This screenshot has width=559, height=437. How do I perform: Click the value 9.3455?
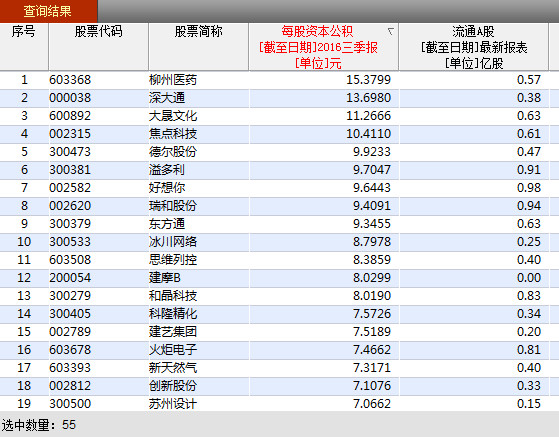point(372,224)
